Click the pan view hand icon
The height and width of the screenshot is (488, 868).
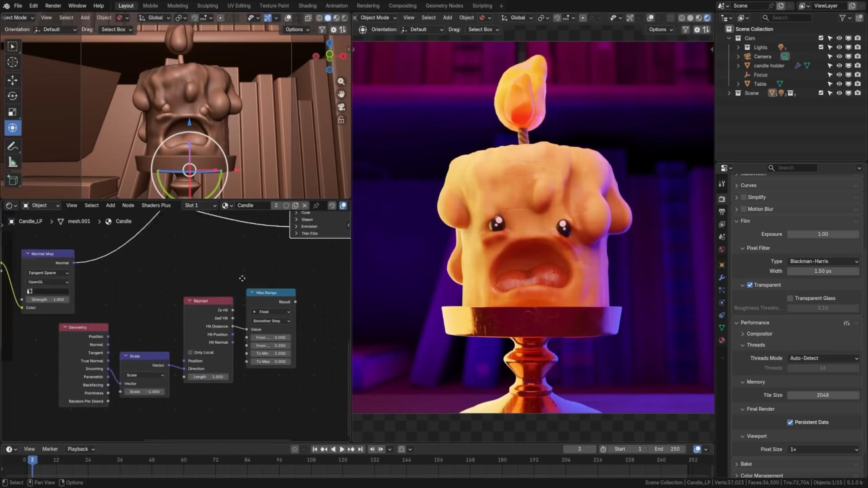pyautogui.click(x=341, y=94)
